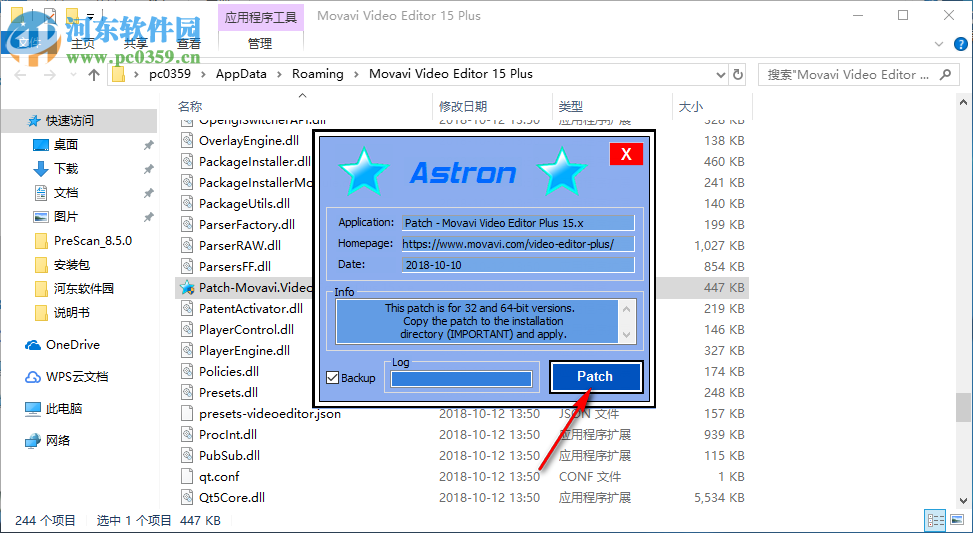
Task: Switch to large icons view in status bar
Action: (956, 520)
